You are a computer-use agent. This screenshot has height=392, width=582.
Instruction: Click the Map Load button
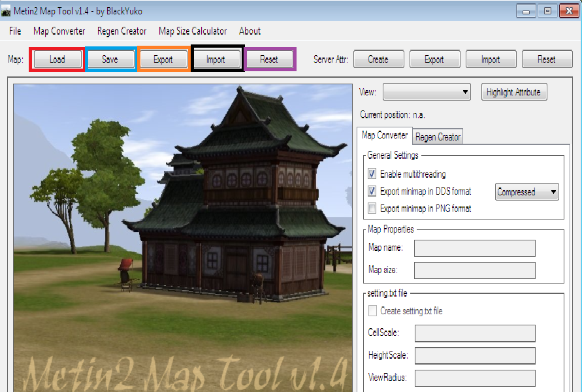coord(57,59)
